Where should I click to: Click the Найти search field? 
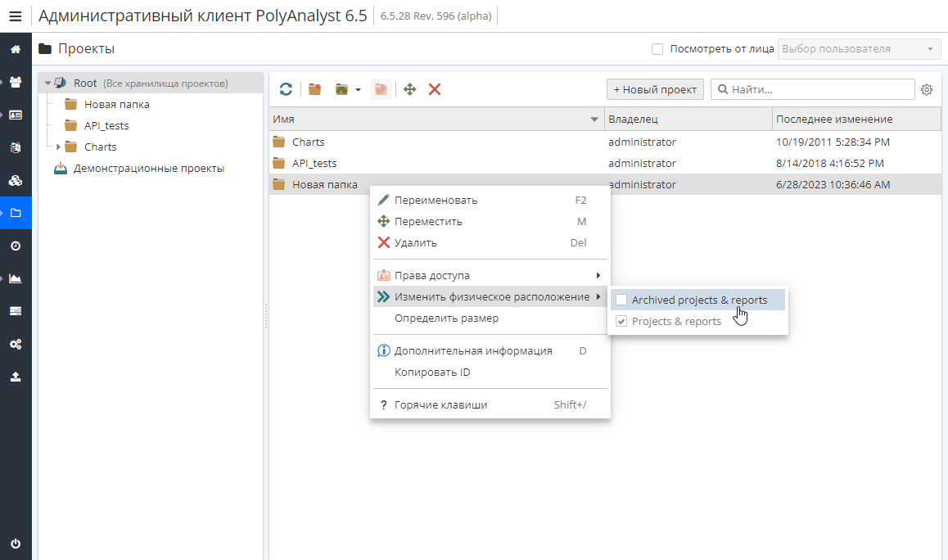[x=813, y=89]
